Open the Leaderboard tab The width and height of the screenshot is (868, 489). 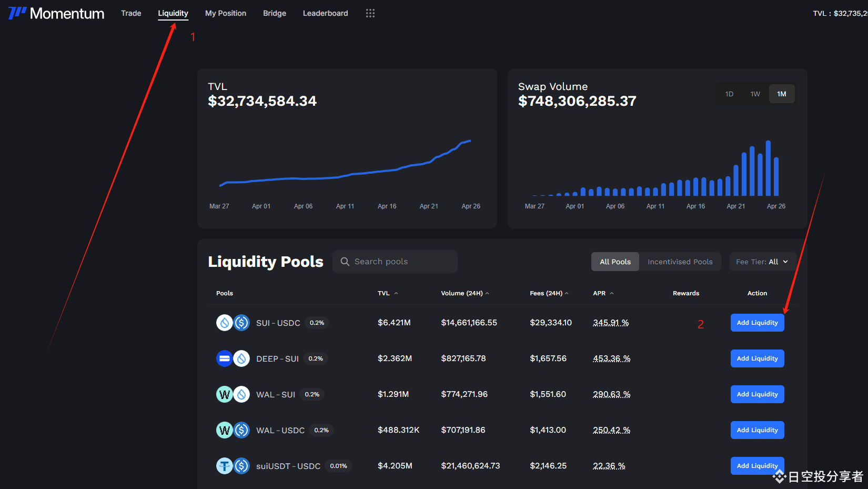pyautogui.click(x=326, y=13)
